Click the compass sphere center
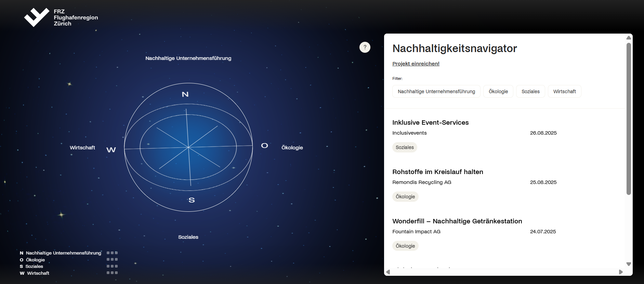Screen dimensions: 644x284 click(x=188, y=147)
